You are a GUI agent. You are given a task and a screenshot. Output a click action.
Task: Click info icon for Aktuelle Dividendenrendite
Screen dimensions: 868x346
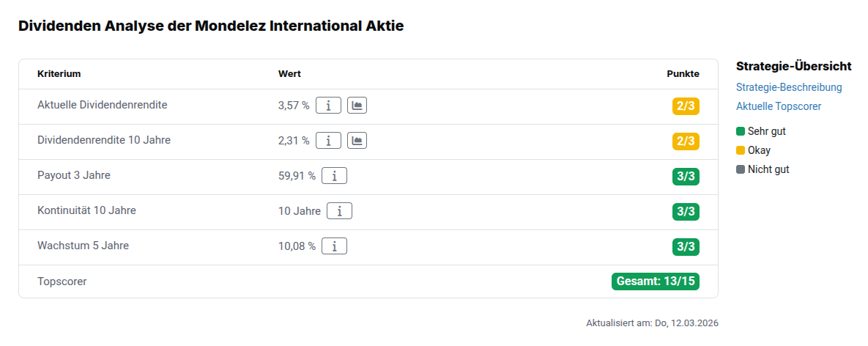coord(328,106)
